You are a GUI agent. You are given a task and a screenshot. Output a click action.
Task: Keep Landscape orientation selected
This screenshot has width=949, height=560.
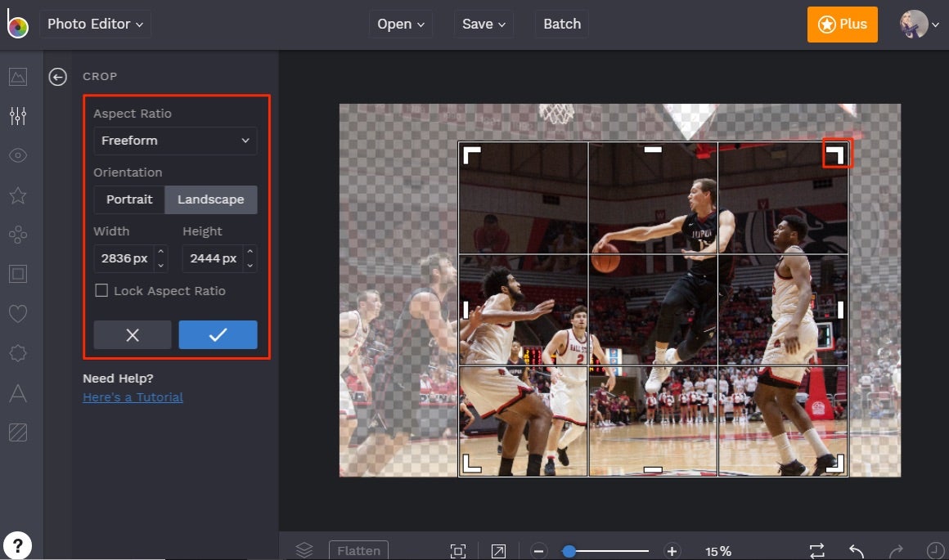click(210, 199)
